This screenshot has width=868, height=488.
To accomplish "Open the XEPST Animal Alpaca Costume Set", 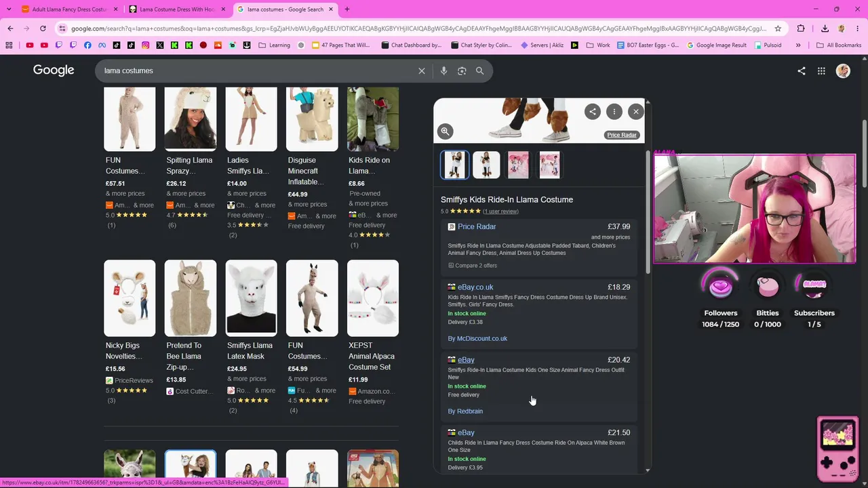I will 373,333.
